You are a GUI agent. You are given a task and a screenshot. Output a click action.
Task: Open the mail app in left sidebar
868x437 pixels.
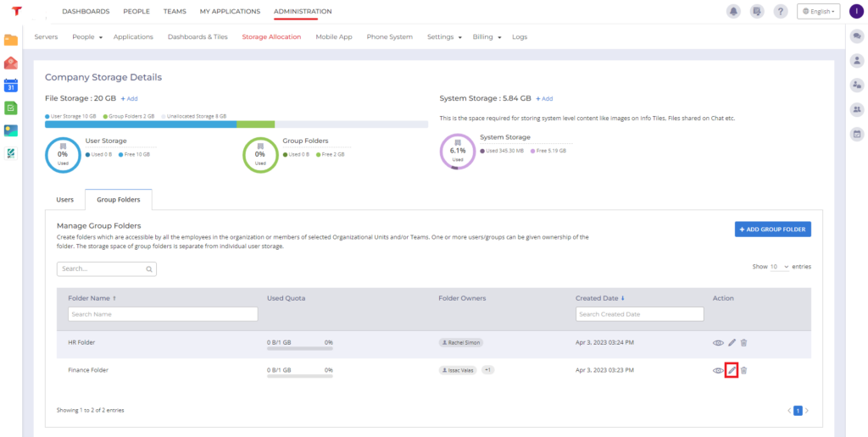pos(10,63)
